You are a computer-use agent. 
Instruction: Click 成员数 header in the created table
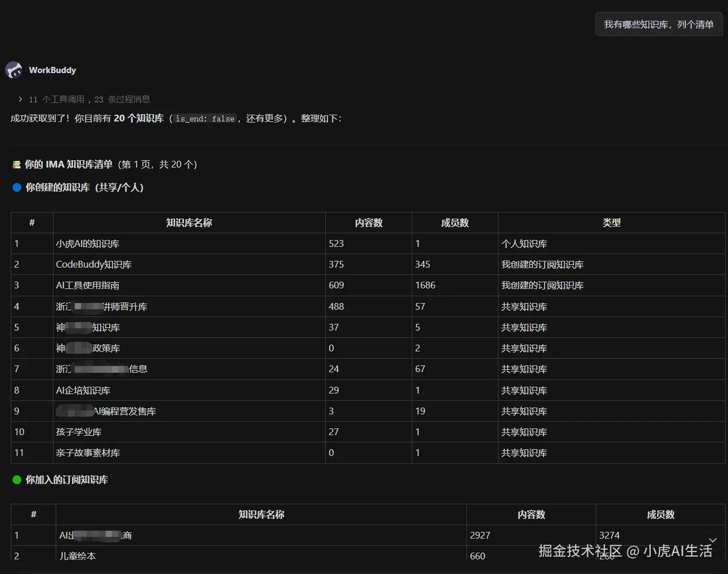click(x=455, y=223)
